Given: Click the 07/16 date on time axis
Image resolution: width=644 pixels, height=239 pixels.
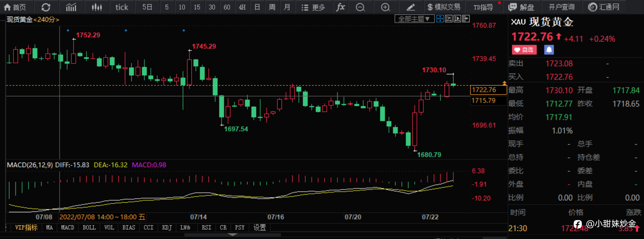Looking at the screenshot, I should 276,217.
